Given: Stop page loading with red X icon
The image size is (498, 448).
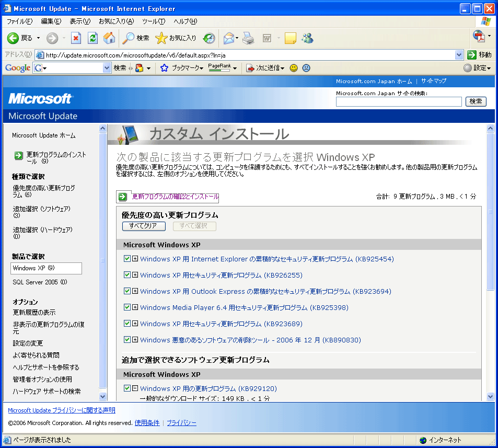Looking at the screenshot, I should (x=76, y=38).
